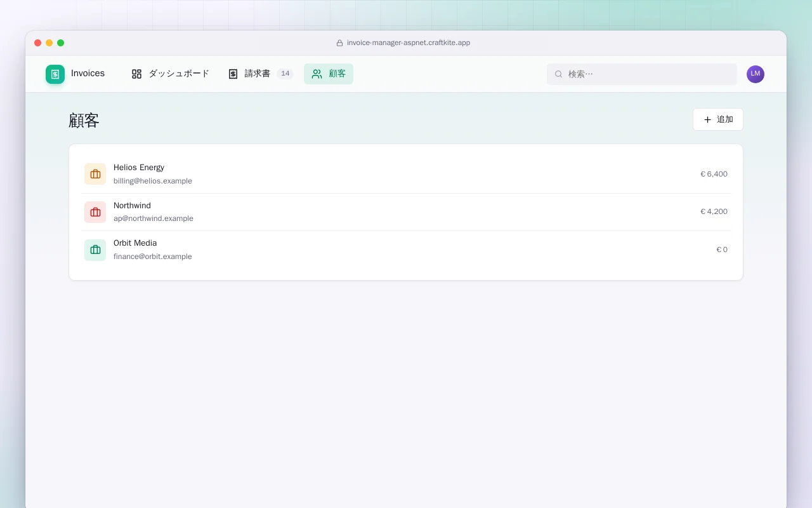The image size is (812, 508).
Task: Click the 顧客 page heading
Action: point(84,121)
